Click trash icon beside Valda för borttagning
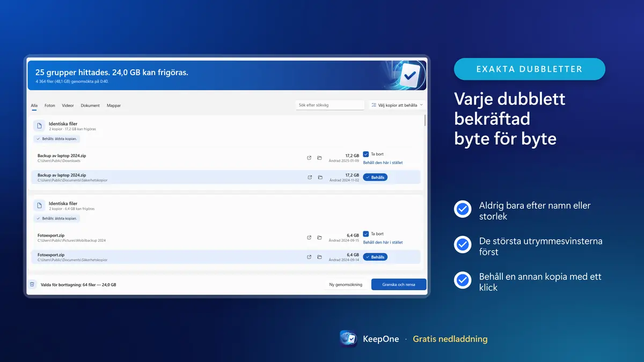The image size is (644, 362). pyautogui.click(x=32, y=284)
